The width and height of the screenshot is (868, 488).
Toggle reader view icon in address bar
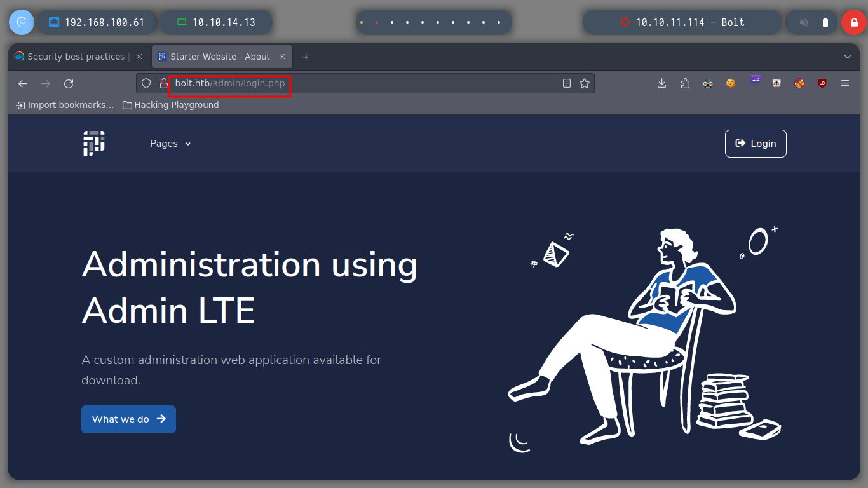tap(567, 83)
